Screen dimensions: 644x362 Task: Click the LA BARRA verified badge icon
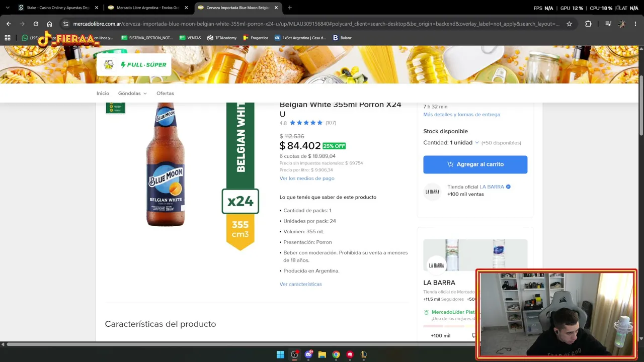coord(508,187)
